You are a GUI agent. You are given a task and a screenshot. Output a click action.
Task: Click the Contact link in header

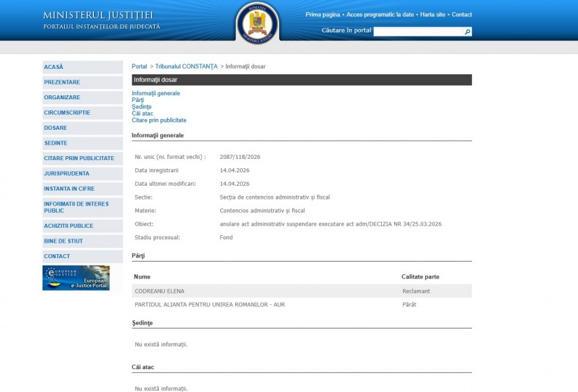tap(462, 14)
